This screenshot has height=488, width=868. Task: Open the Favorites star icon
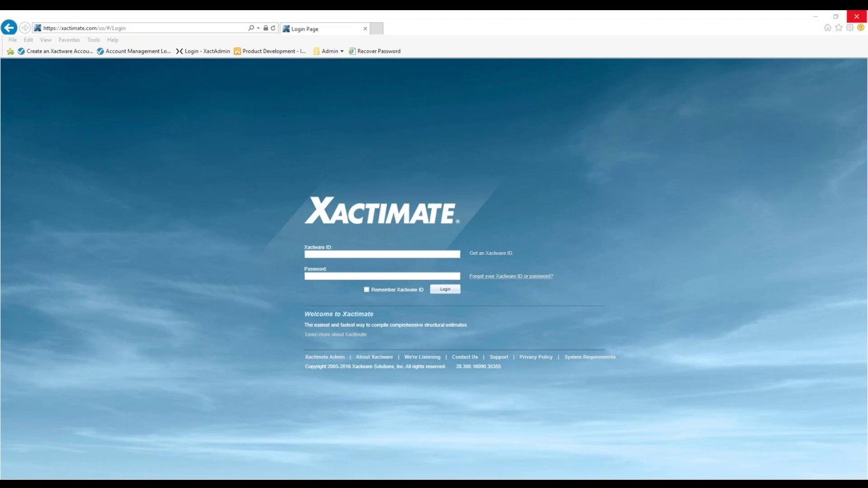tap(839, 28)
